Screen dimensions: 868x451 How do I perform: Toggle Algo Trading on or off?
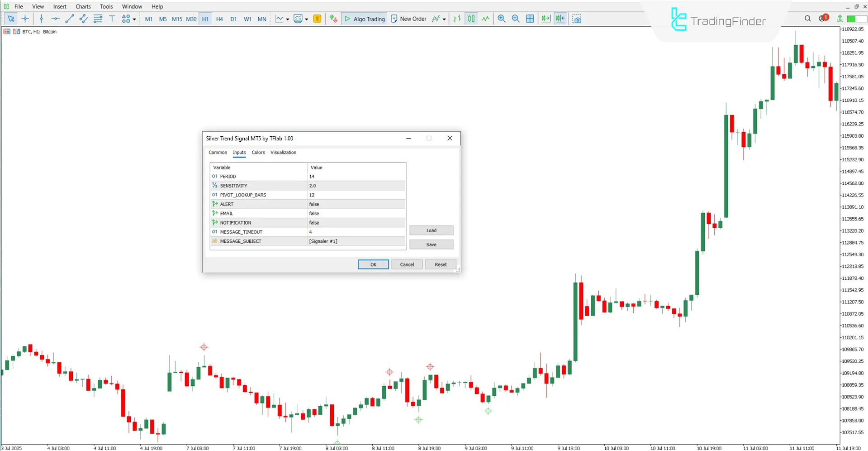[x=364, y=19]
